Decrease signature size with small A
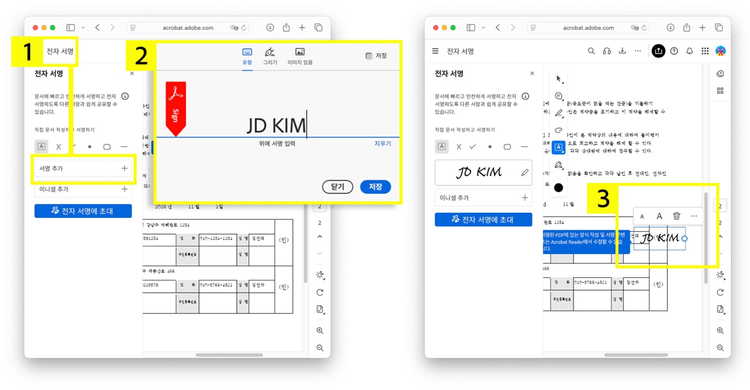This screenshot has height=390, width=750. click(x=642, y=216)
